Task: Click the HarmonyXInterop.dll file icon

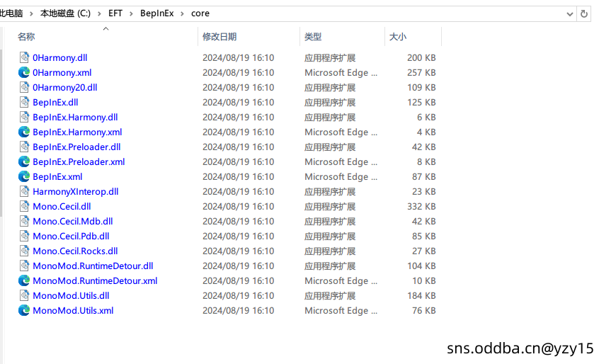Action: tap(24, 192)
